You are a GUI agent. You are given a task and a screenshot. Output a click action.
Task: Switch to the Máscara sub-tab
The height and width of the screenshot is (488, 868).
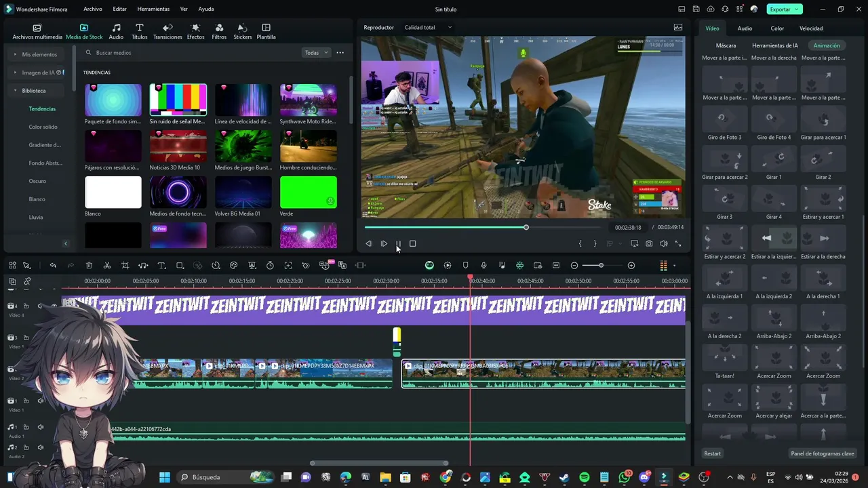click(726, 45)
